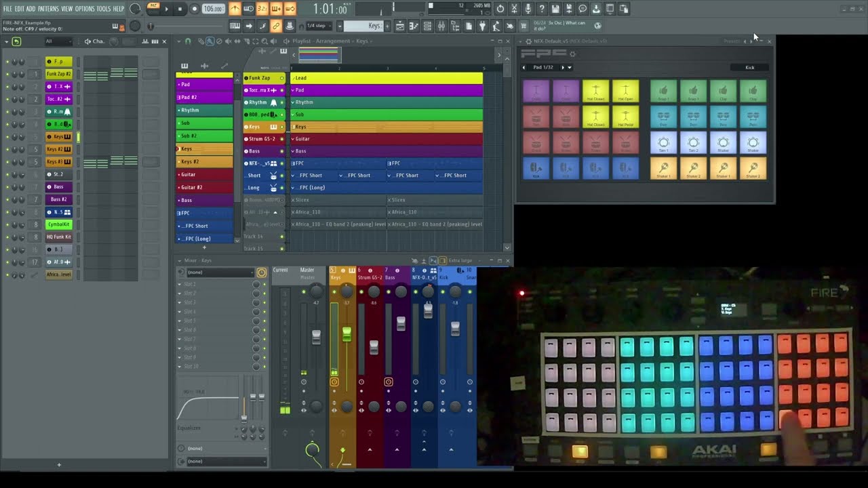868x488 pixels.
Task: Toggle PAT/SONG mode switch
Action: (x=153, y=8)
